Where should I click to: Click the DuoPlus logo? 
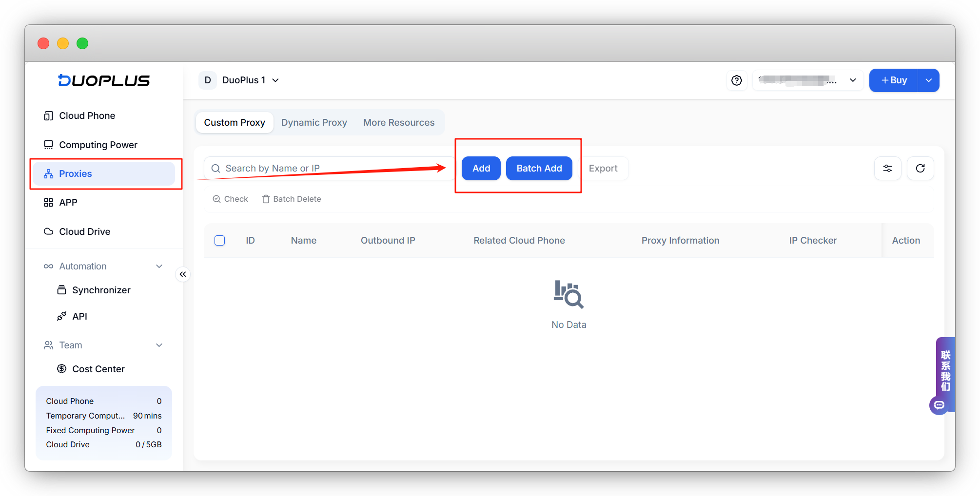tap(104, 80)
